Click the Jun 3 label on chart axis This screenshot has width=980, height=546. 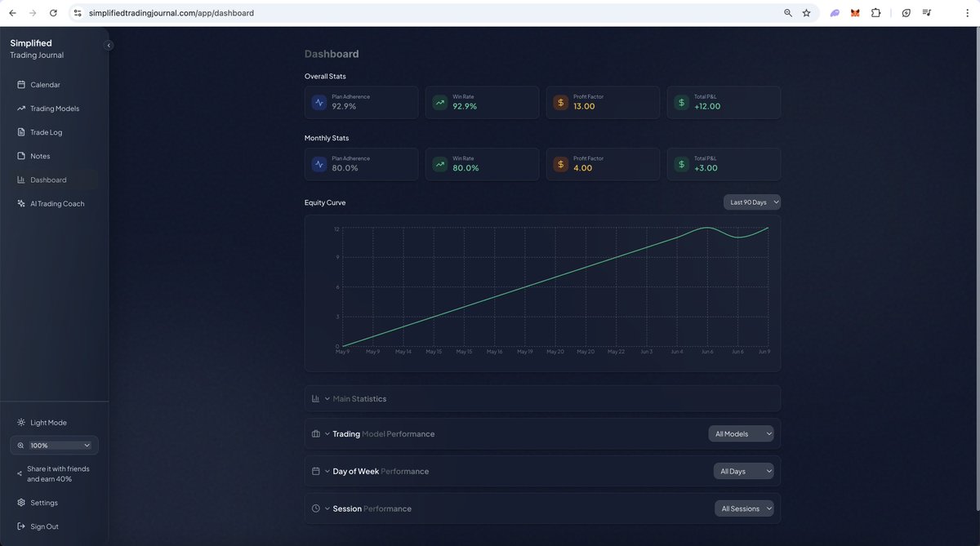pos(646,353)
